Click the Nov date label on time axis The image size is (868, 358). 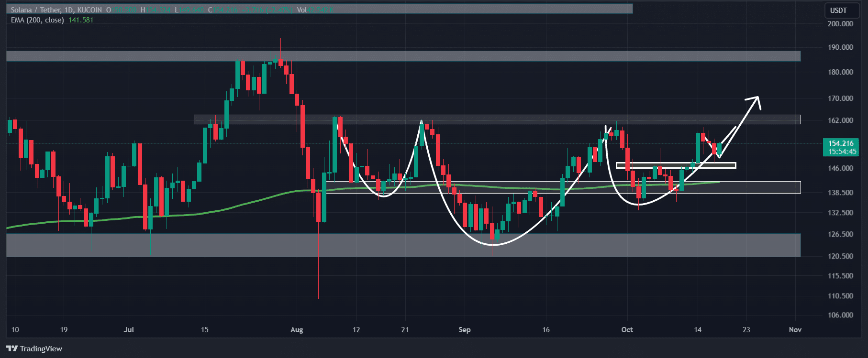click(x=795, y=329)
